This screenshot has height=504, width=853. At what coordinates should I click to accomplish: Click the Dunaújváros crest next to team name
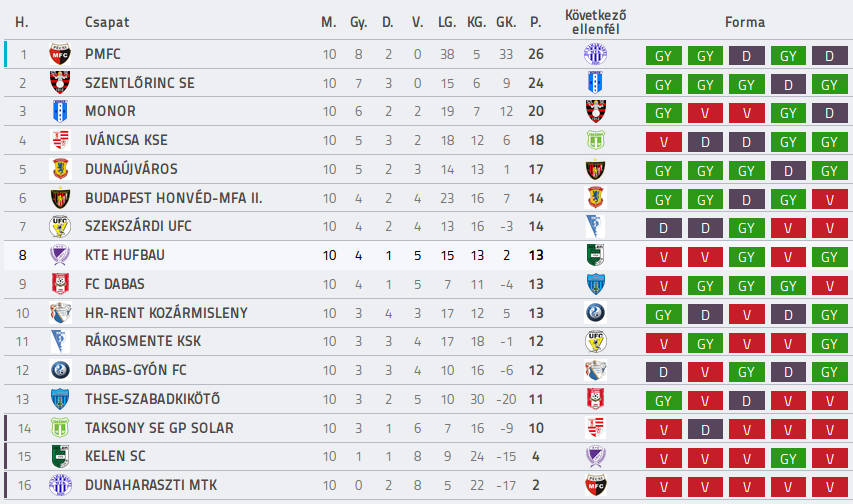60,169
